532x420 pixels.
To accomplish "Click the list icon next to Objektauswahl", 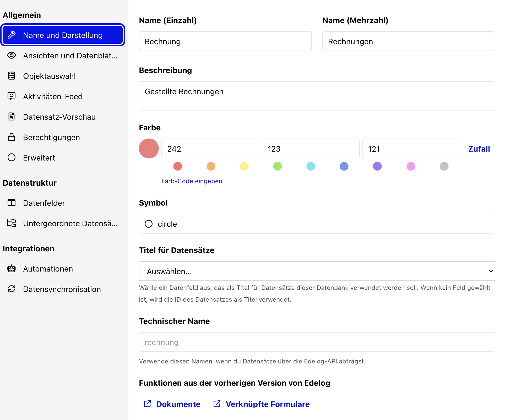I will (x=12, y=76).
